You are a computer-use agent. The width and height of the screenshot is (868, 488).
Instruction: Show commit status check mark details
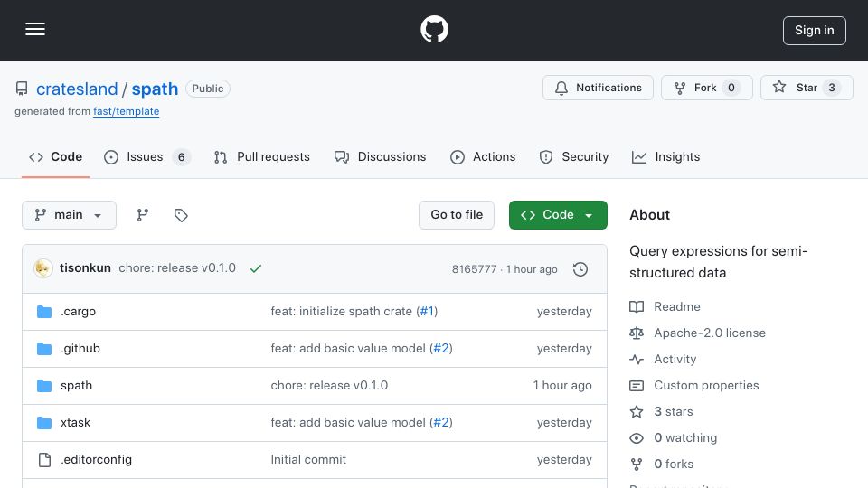point(256,269)
